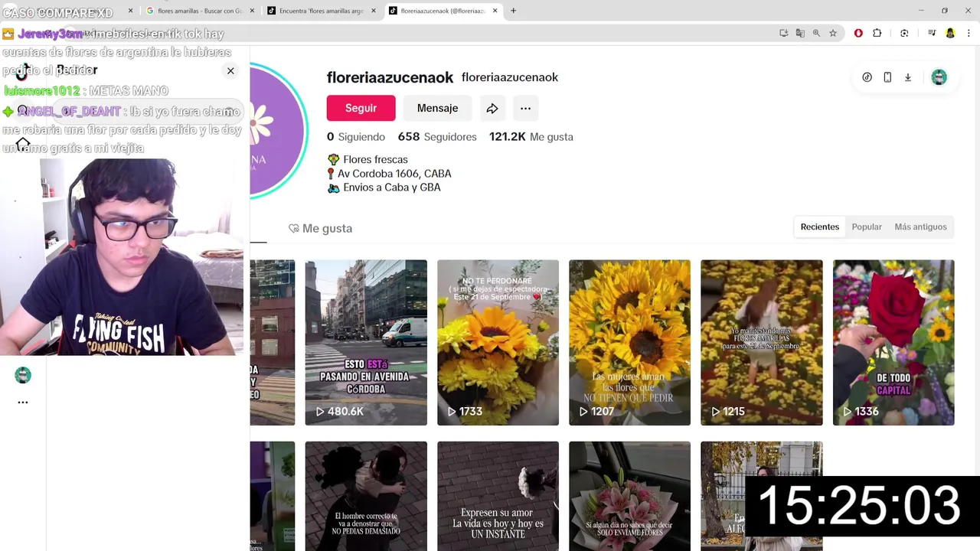
Task: Click the 'Envios a Caba y GBA' text
Action: pyautogui.click(x=391, y=187)
